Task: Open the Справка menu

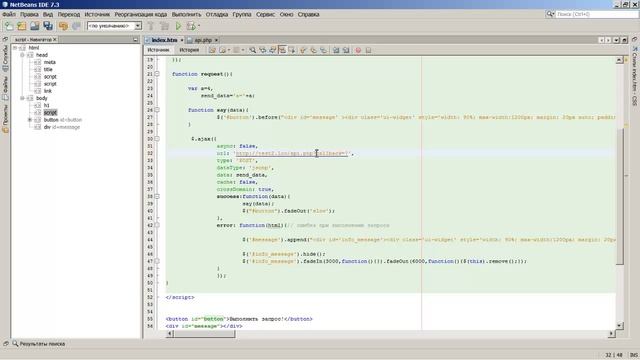Action: pos(308,14)
